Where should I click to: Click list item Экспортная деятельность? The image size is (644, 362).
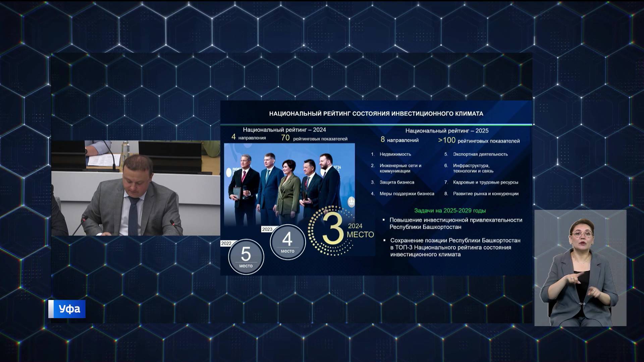[480, 154]
